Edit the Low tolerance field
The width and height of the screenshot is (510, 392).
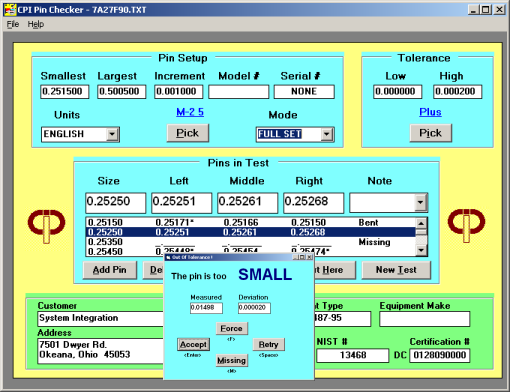pos(398,92)
